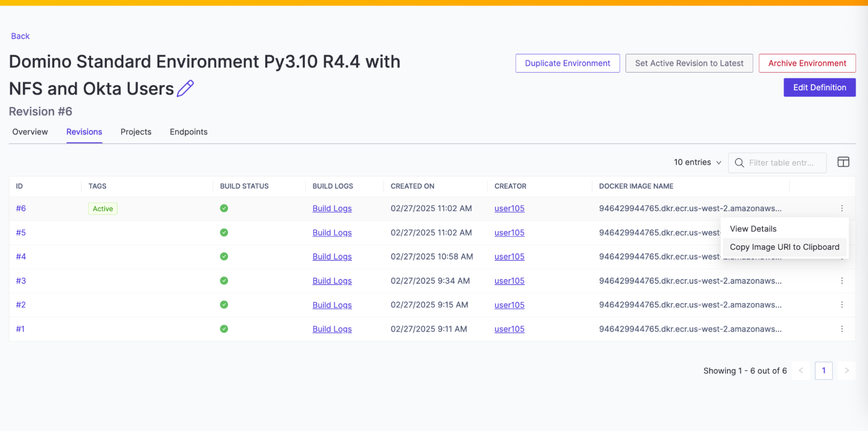Click the pencil icon to rename environment
The height and width of the screenshot is (431, 868).
185,88
